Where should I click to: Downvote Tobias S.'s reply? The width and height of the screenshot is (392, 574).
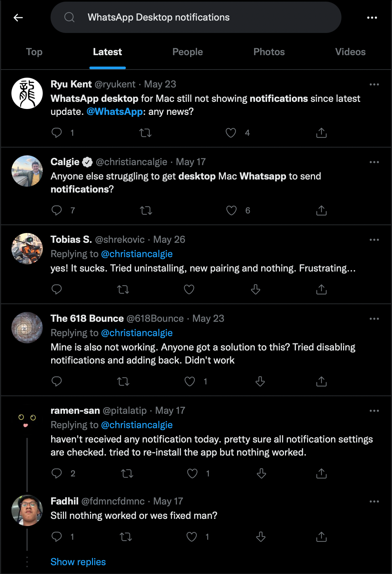(255, 289)
